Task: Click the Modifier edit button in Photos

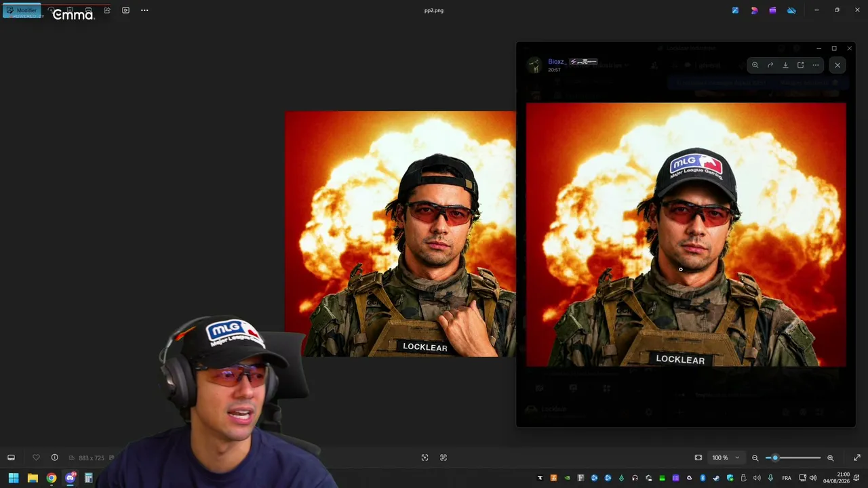Action: point(22,10)
